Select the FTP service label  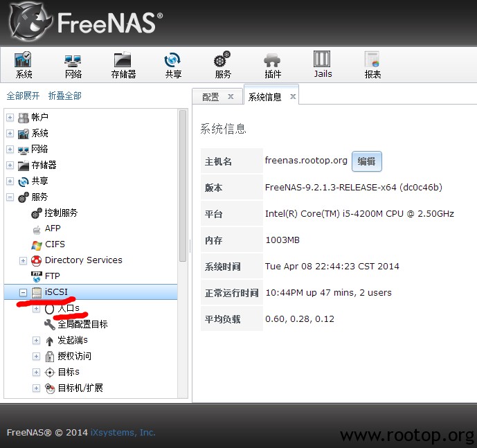53,276
